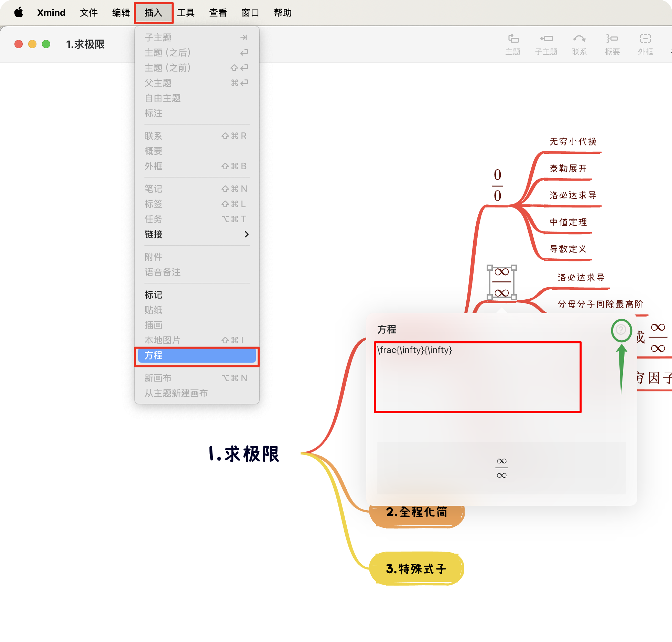Click the help question-mark icon in equation panel

621,330
